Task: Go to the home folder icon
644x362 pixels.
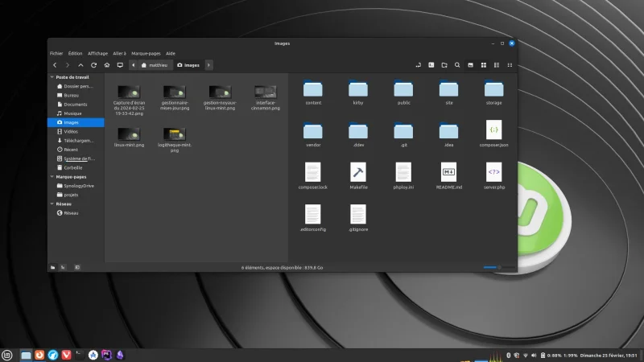Action: (107, 65)
